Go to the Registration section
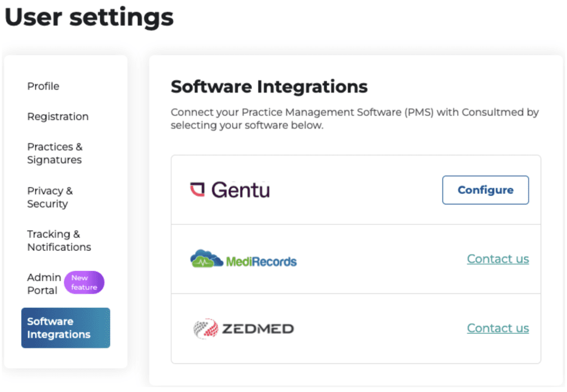 [x=58, y=116]
